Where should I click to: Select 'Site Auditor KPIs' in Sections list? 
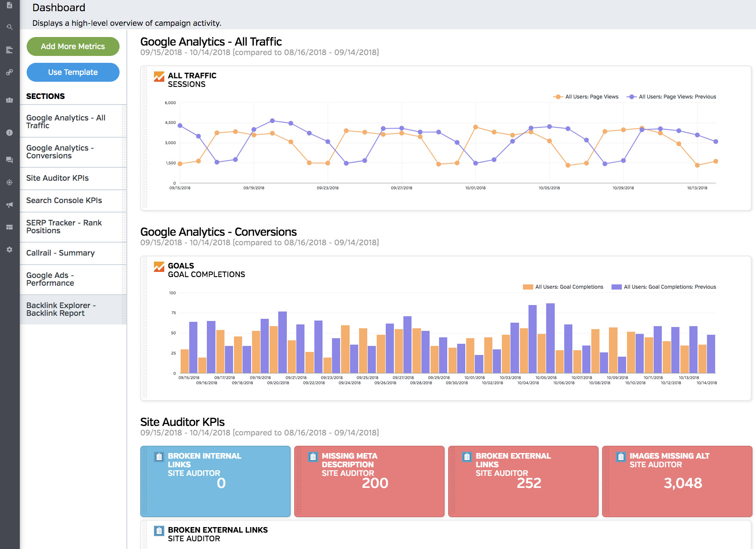(58, 178)
